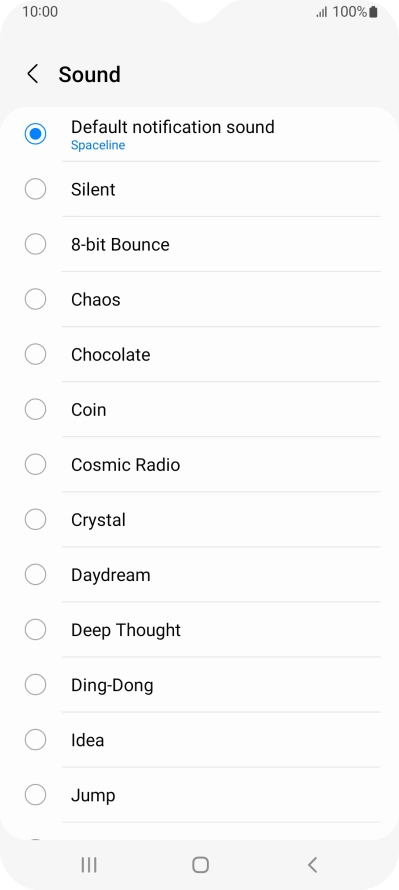Open recent apps from navigation bar
399x890 pixels.
(89, 864)
